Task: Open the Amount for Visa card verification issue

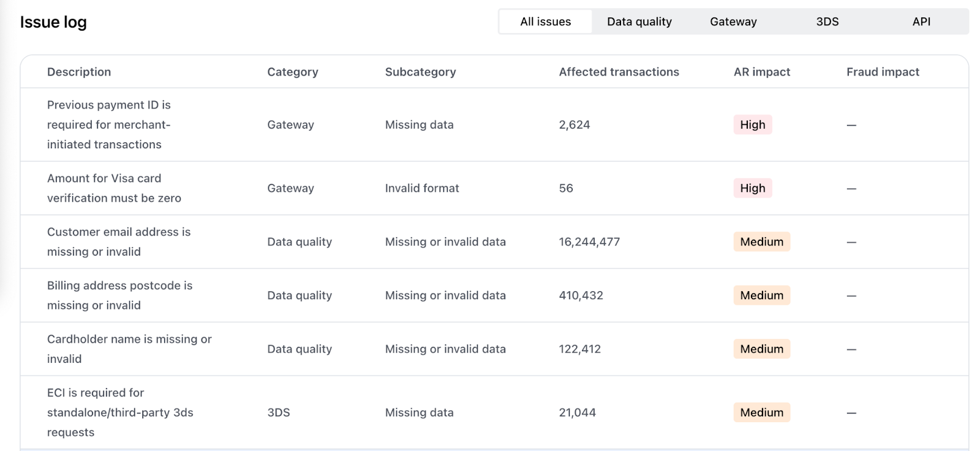Action: pyautogui.click(x=494, y=188)
